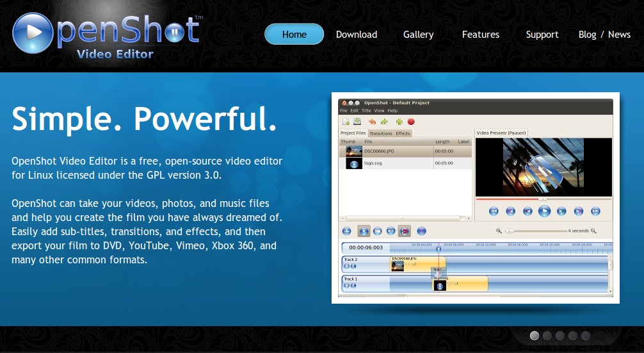
Task: Select the first active slideshow dot
Action: [534, 336]
